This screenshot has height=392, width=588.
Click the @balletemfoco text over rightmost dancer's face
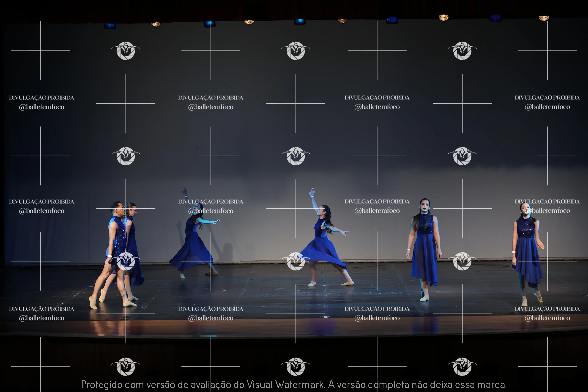click(547, 211)
